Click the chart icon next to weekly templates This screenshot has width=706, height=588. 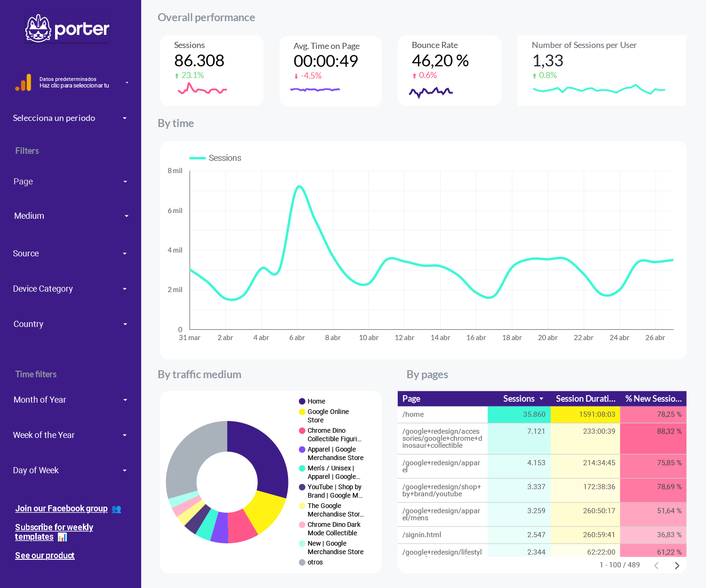62,537
